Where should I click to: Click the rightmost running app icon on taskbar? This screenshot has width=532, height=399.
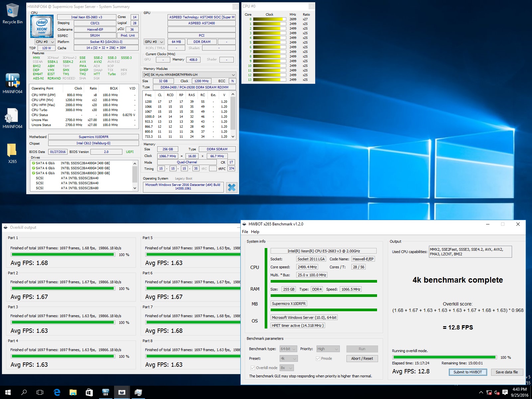[x=138, y=392]
